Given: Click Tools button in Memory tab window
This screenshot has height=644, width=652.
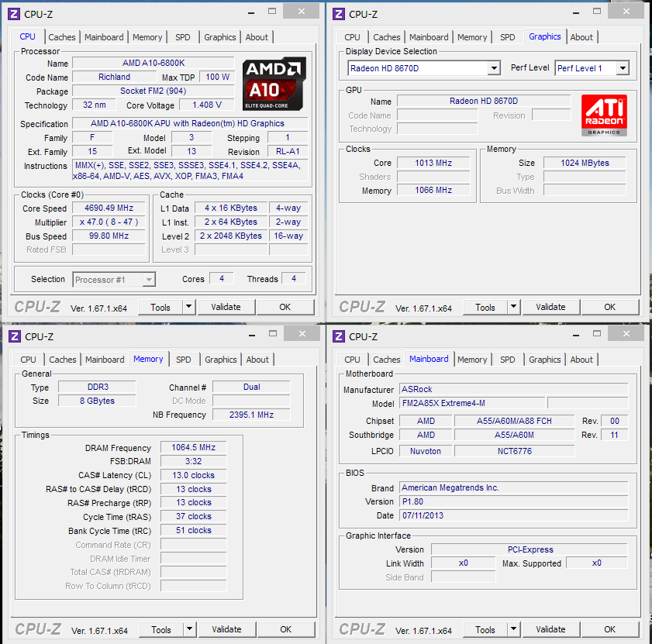Looking at the screenshot, I should click(x=161, y=629).
